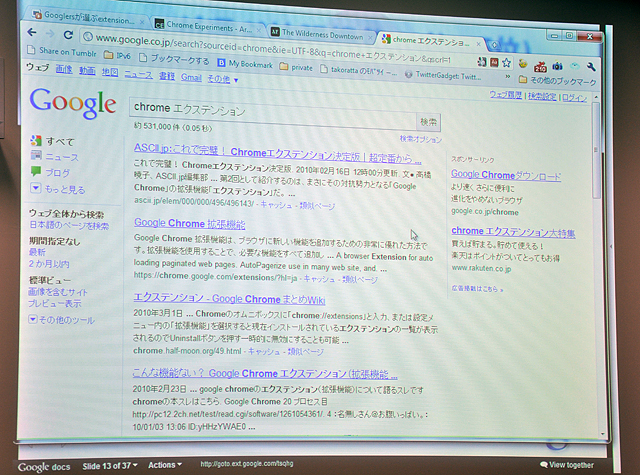Click the forward navigation arrow
The image size is (640, 475).
[50, 33]
